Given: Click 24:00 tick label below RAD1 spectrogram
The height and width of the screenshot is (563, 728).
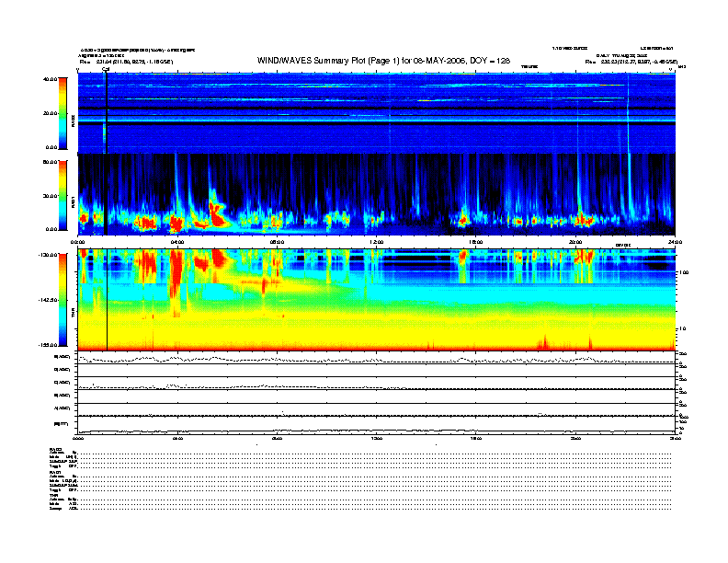Looking at the screenshot, I should tap(675, 242).
